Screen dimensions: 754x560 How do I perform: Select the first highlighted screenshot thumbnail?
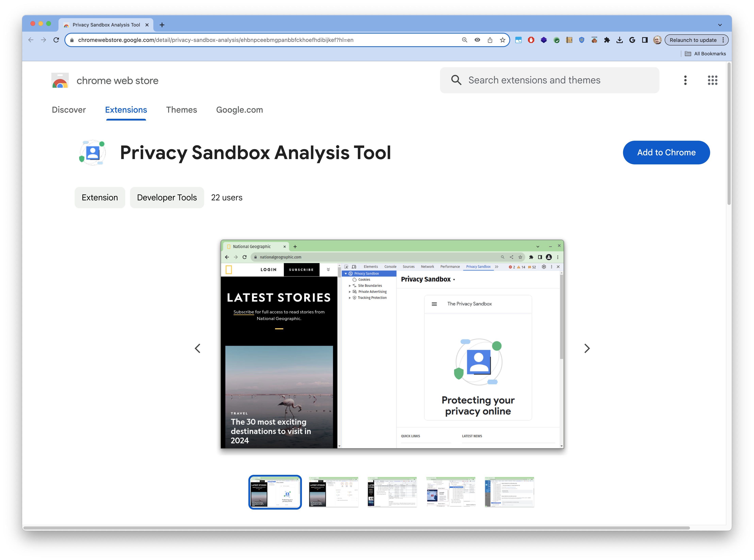[275, 492]
